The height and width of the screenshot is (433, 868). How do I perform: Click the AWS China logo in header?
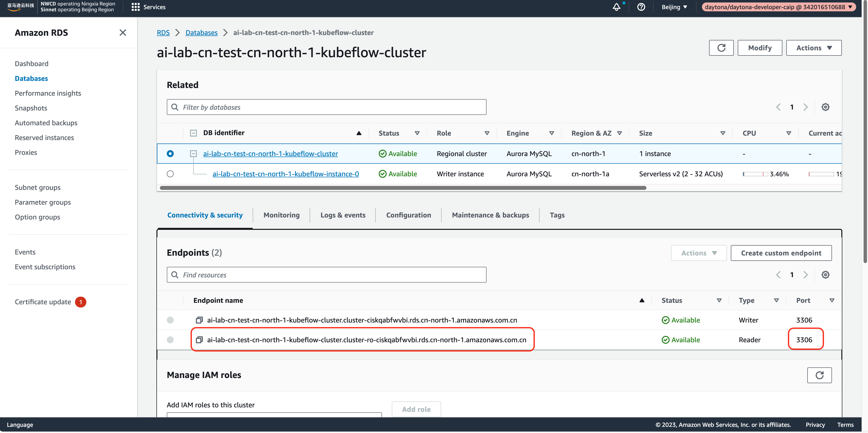[20, 7]
